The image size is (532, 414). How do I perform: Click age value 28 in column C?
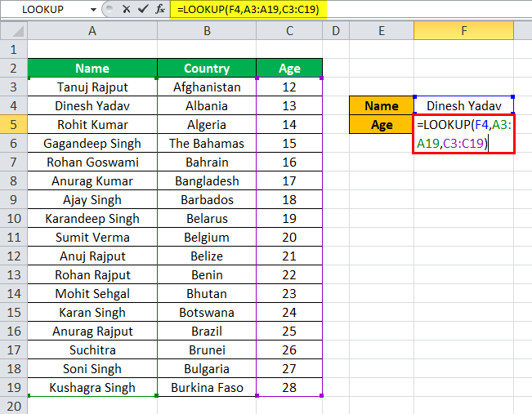(x=289, y=387)
